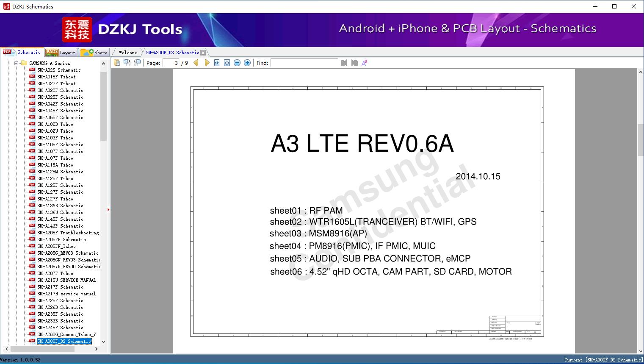Zoom out with the minus icon

tap(237, 63)
